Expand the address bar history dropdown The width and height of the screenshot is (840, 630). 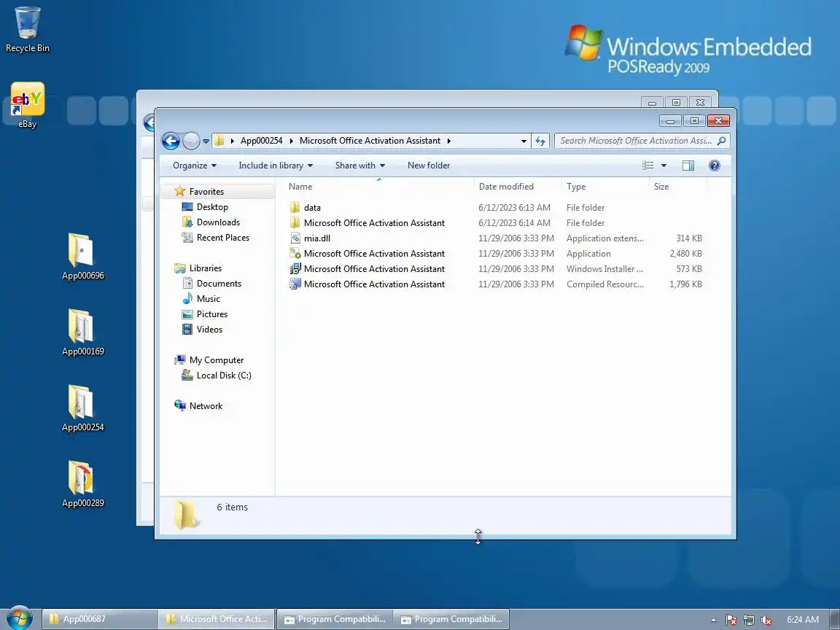pos(524,141)
